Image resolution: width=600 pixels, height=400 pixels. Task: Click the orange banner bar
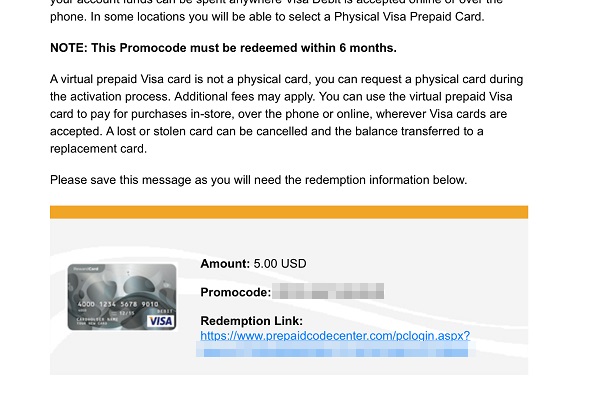point(289,212)
